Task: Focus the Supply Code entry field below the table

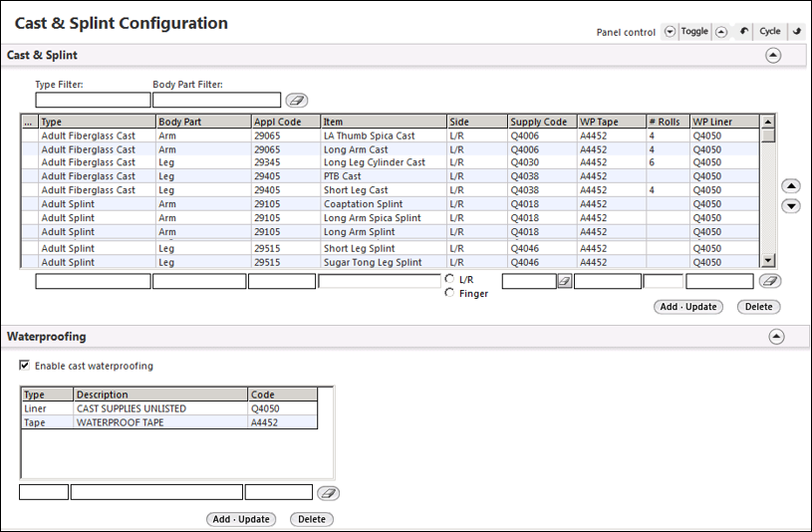Action: coord(529,281)
